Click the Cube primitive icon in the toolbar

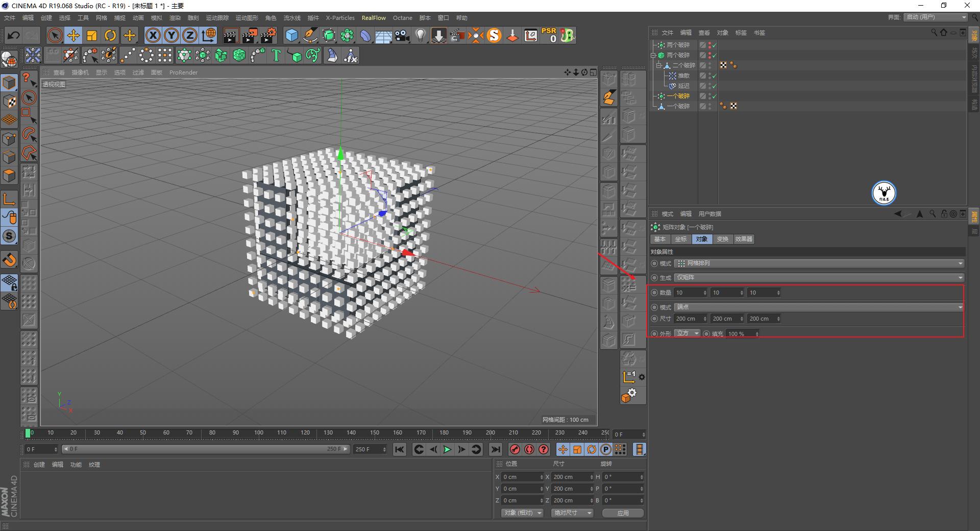291,35
